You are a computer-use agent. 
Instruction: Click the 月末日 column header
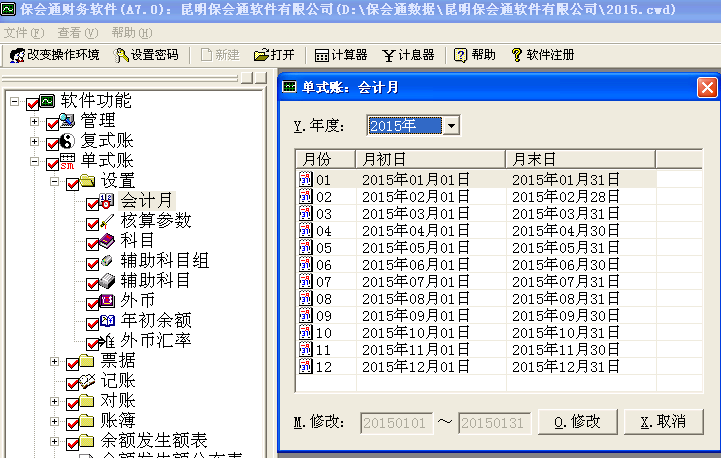[580, 159]
